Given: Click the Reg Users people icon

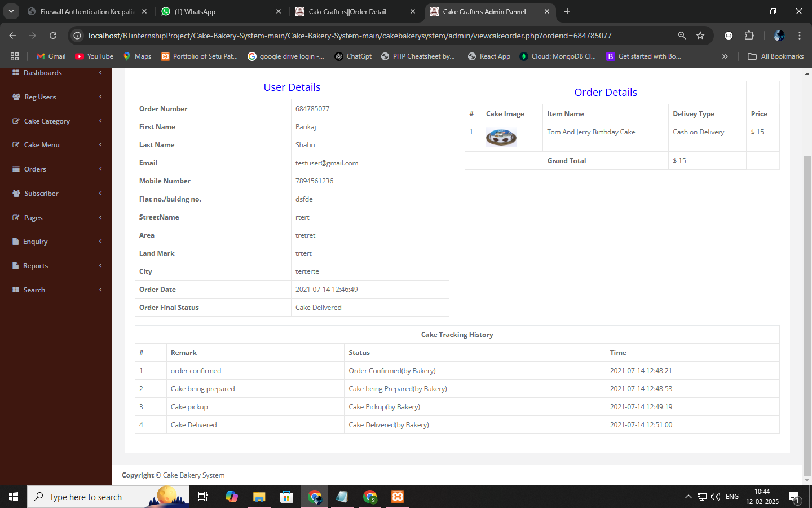Looking at the screenshot, I should point(16,97).
